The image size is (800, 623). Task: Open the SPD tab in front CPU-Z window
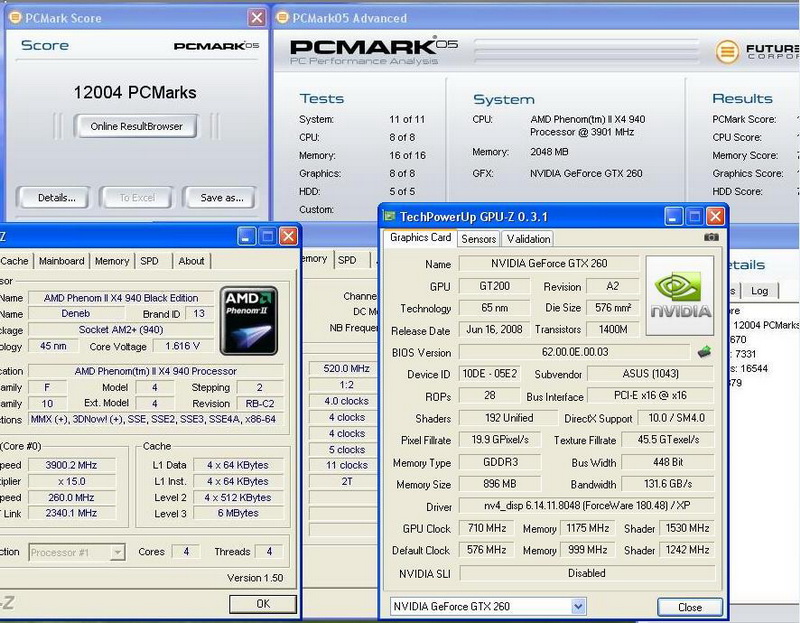tap(149, 261)
